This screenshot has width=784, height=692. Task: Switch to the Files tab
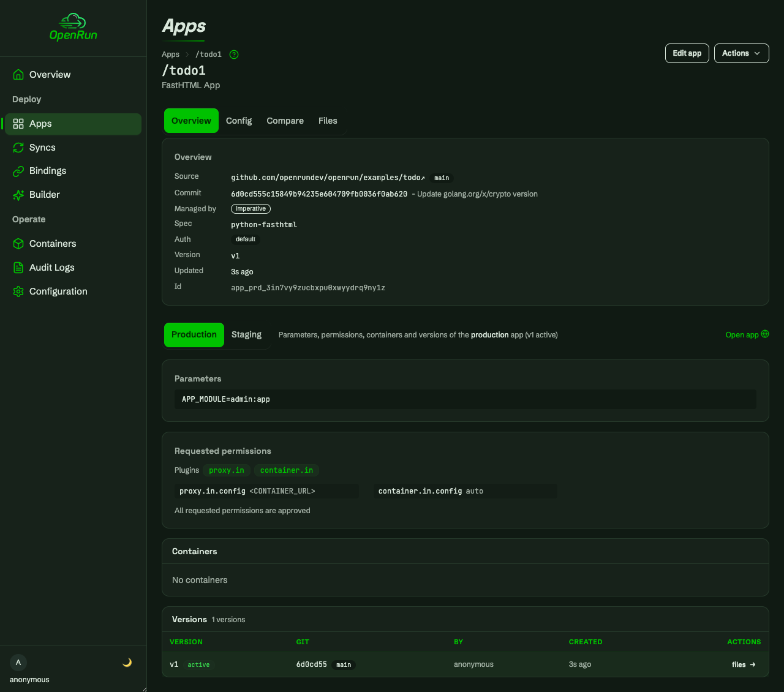click(328, 121)
